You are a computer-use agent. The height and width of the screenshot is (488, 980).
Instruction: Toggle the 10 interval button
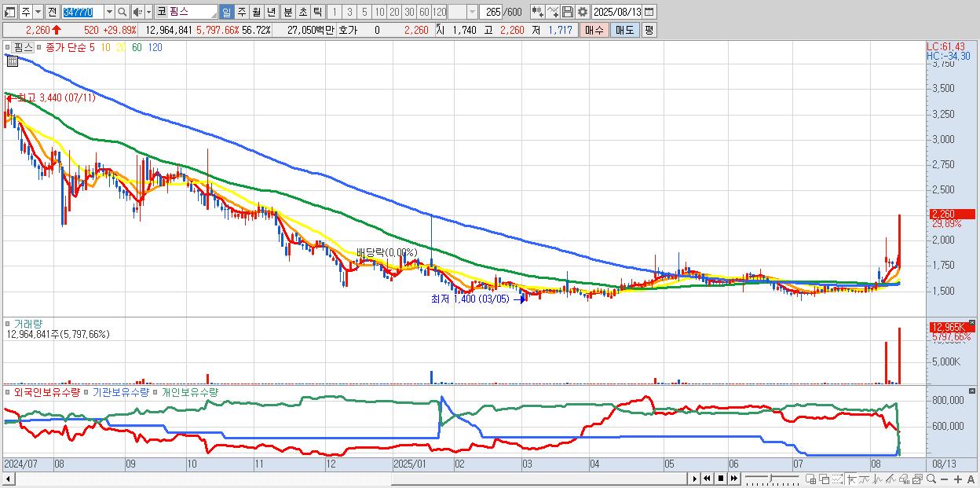[379, 12]
